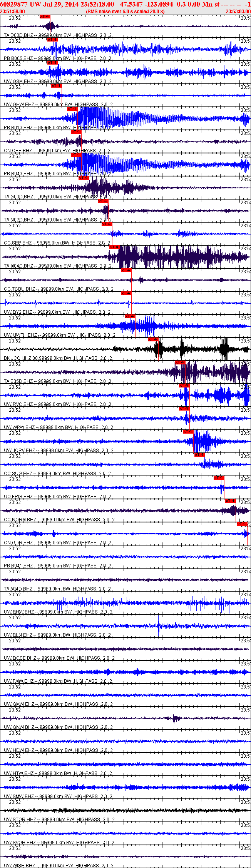Select the red pick flag on UO.FRIS trace
Image resolution: width=251 pixels, height=868 pixels.
pos(219,478)
